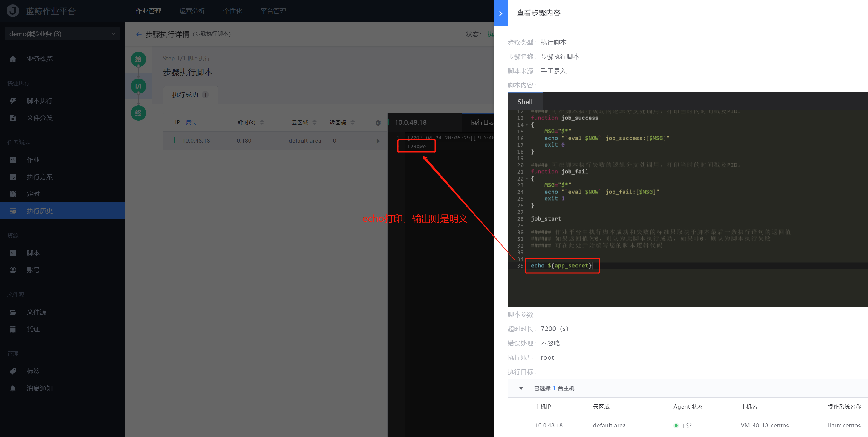Viewport: 868px width, 437px height.
Task: Click the Agent 状态 column header
Action: [x=688, y=407]
